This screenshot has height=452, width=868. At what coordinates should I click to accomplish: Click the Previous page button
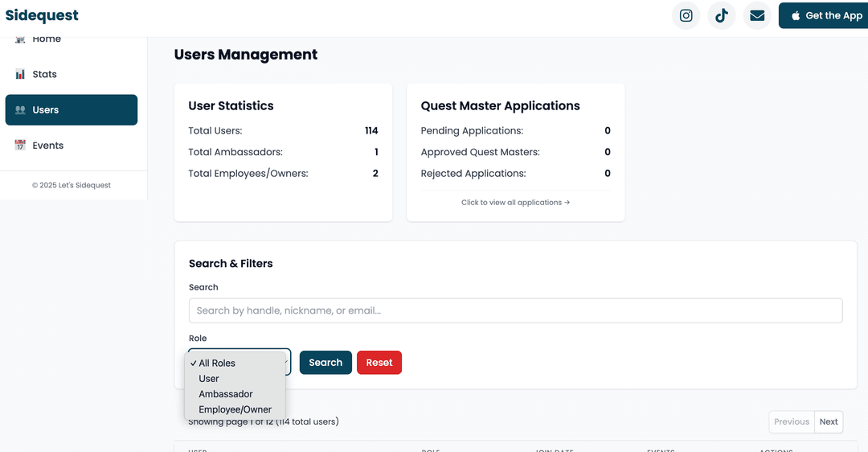point(791,421)
